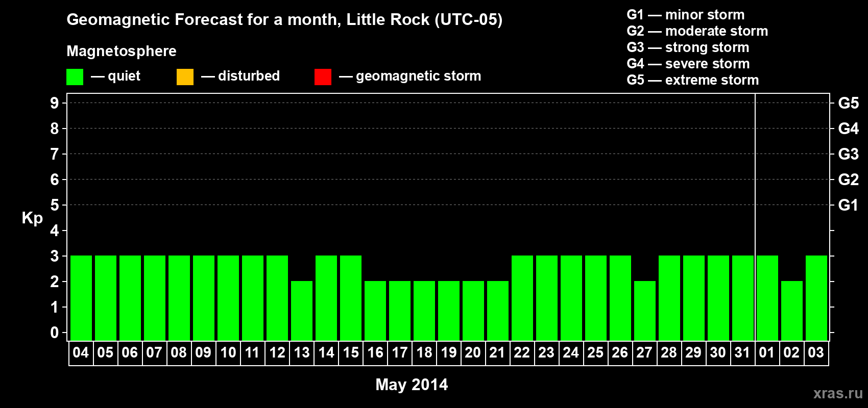Select the date label 02

[x=791, y=352]
